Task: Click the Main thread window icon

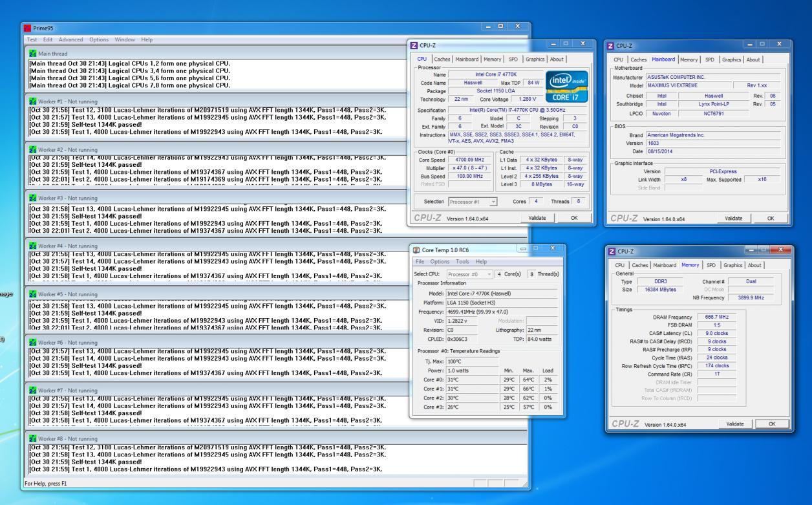Action: click(32, 53)
